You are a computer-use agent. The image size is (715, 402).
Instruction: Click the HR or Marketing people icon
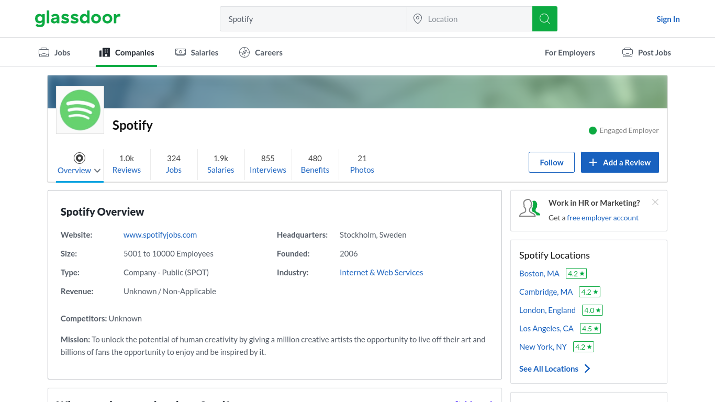pyautogui.click(x=529, y=208)
